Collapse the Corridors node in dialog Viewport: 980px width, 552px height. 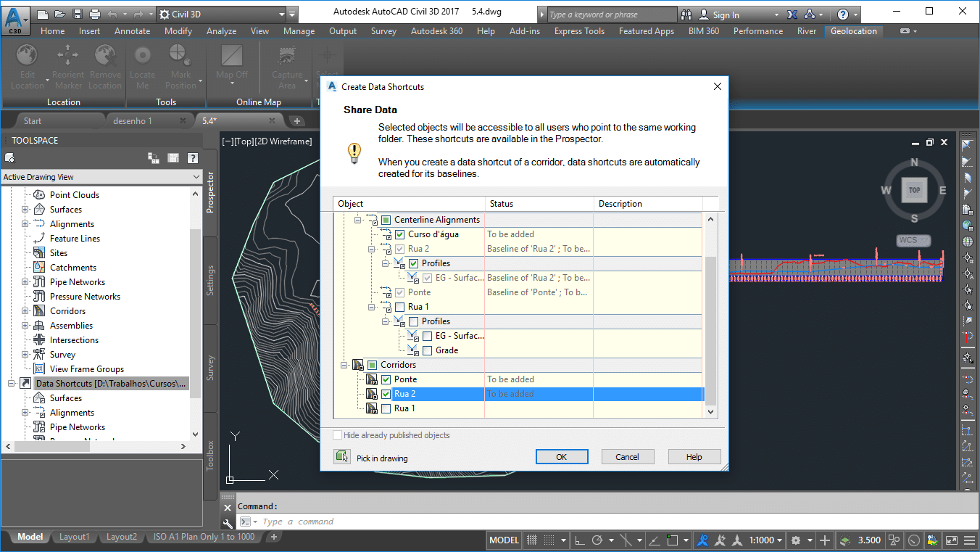pos(344,365)
